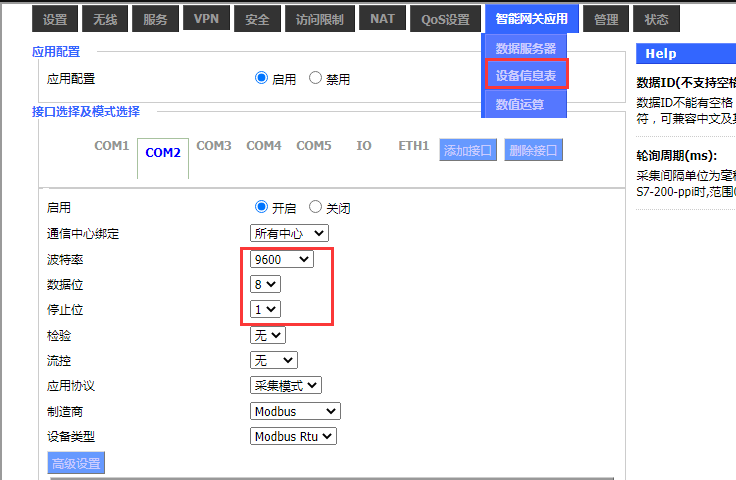Open the 波特率 dropdown showing 9600
736x480 pixels.
click(x=282, y=259)
